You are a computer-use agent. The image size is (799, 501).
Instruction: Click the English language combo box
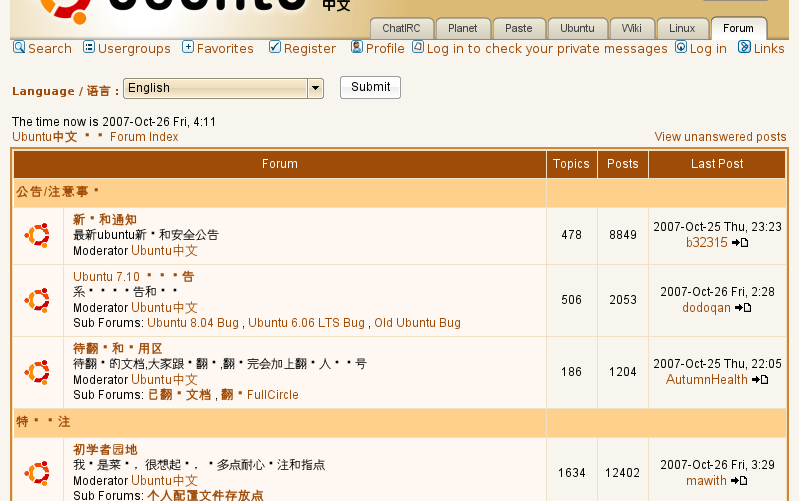(x=223, y=88)
